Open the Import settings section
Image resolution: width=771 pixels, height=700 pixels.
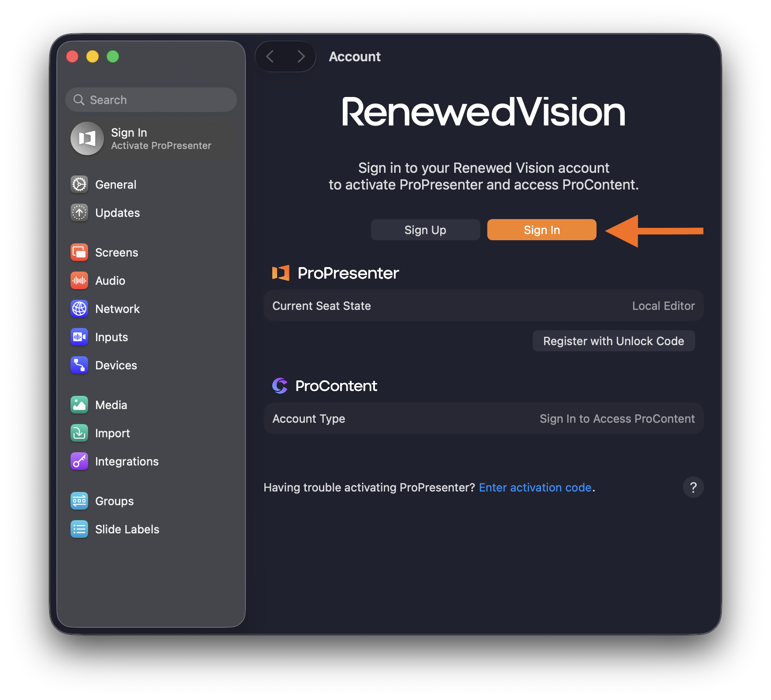pos(151,433)
